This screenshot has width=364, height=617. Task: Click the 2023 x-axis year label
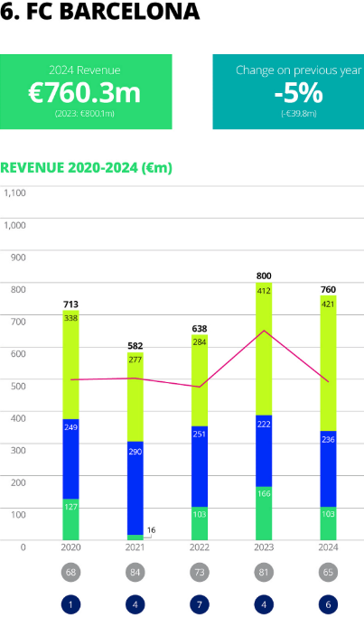[x=264, y=547]
